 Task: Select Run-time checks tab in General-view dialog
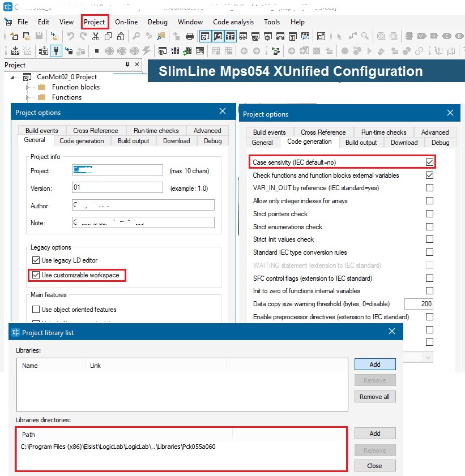pyautogui.click(x=156, y=131)
